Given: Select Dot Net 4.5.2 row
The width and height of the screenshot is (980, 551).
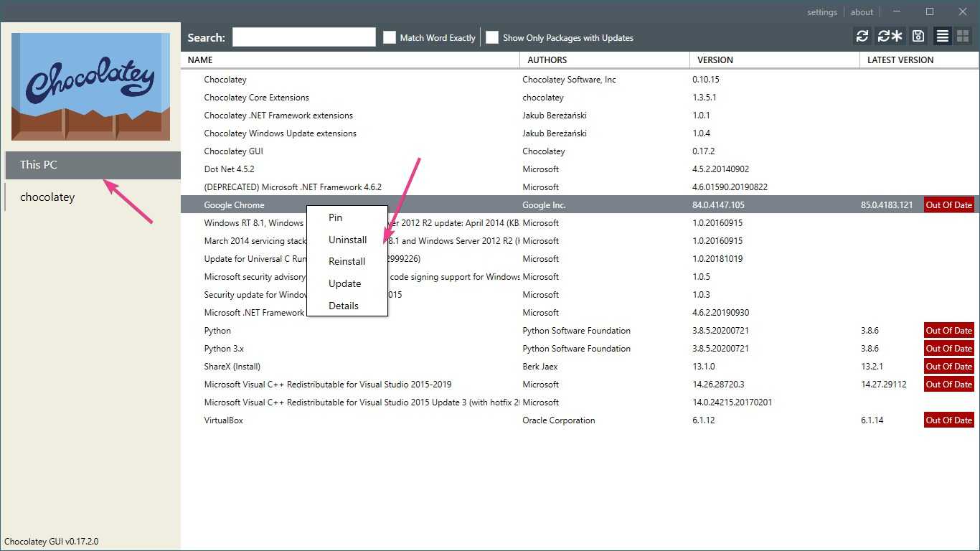Looking at the screenshot, I should coord(580,169).
